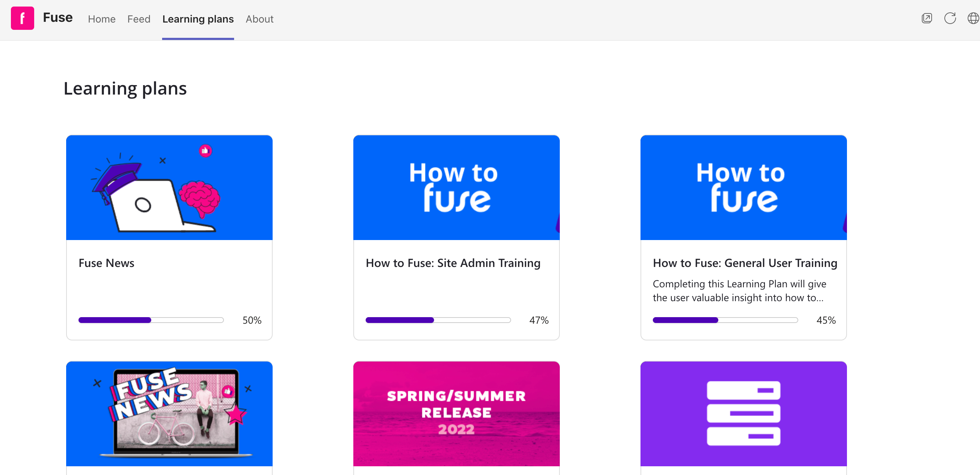Open the Fuse News bicycle laptop thumbnail

coord(169,413)
